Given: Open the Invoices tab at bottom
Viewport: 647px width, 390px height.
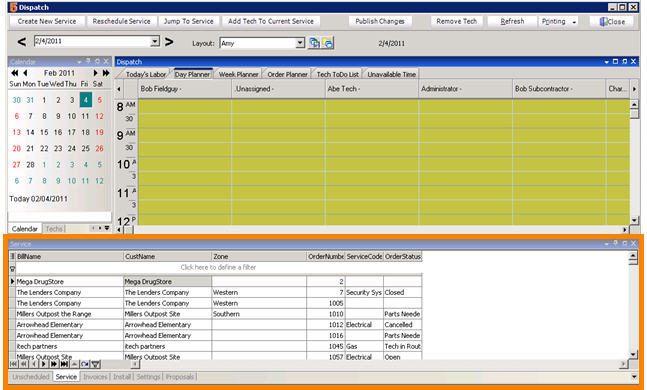Looking at the screenshot, I should coord(95,377).
